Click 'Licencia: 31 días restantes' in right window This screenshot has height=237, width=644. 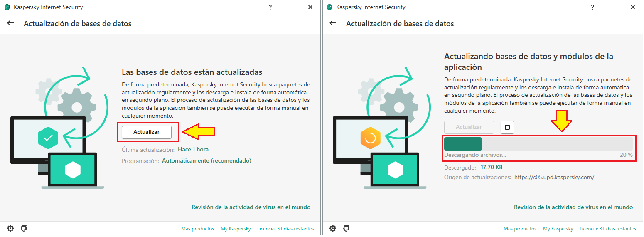(x=608, y=229)
